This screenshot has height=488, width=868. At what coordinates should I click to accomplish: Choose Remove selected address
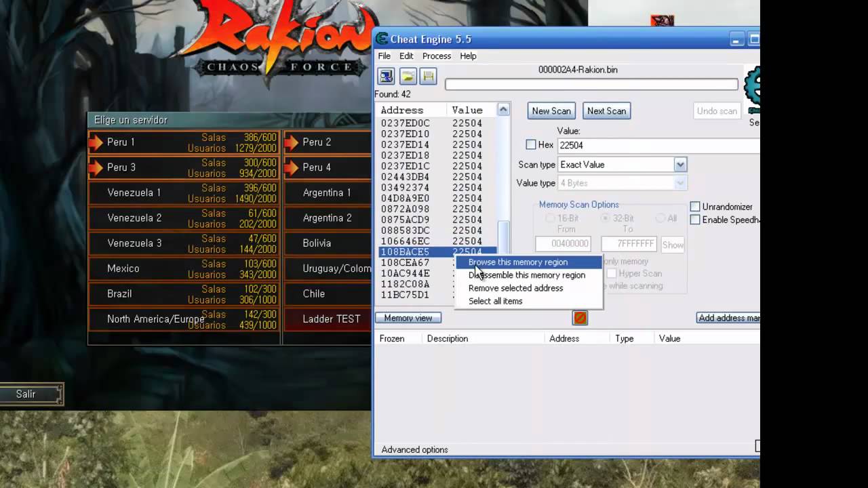pos(528,288)
